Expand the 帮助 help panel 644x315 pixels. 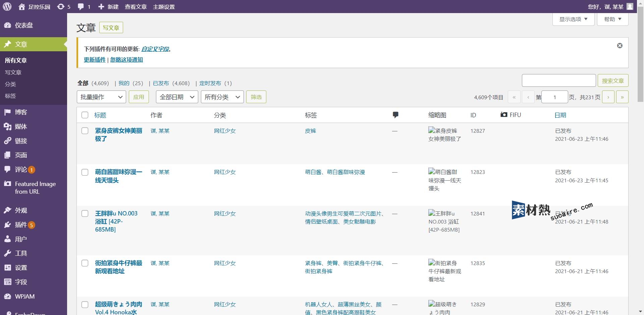coord(612,19)
